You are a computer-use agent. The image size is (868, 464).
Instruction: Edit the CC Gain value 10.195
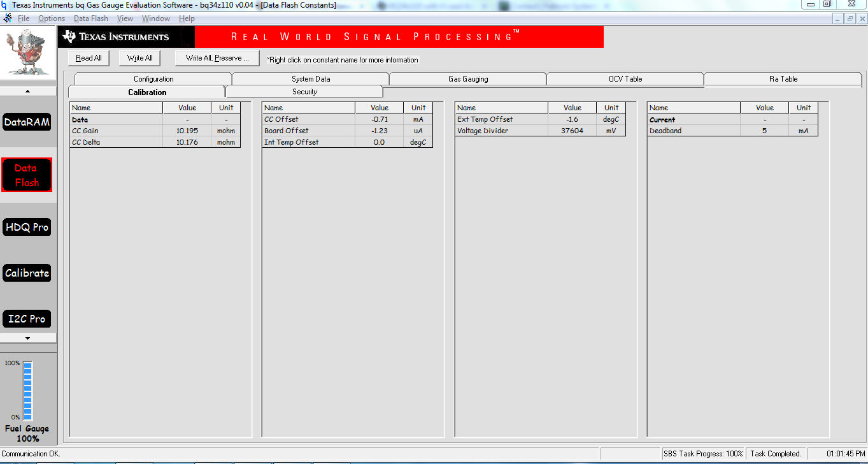187,131
